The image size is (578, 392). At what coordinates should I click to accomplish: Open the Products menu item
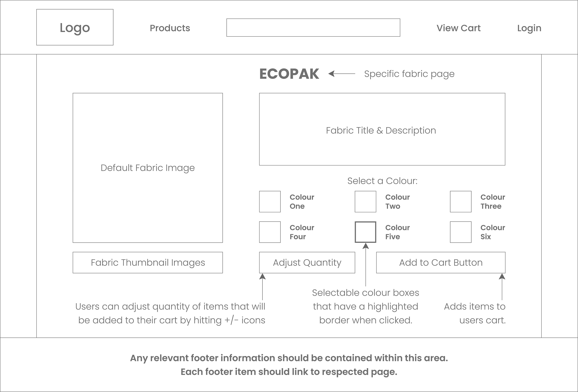[170, 28]
